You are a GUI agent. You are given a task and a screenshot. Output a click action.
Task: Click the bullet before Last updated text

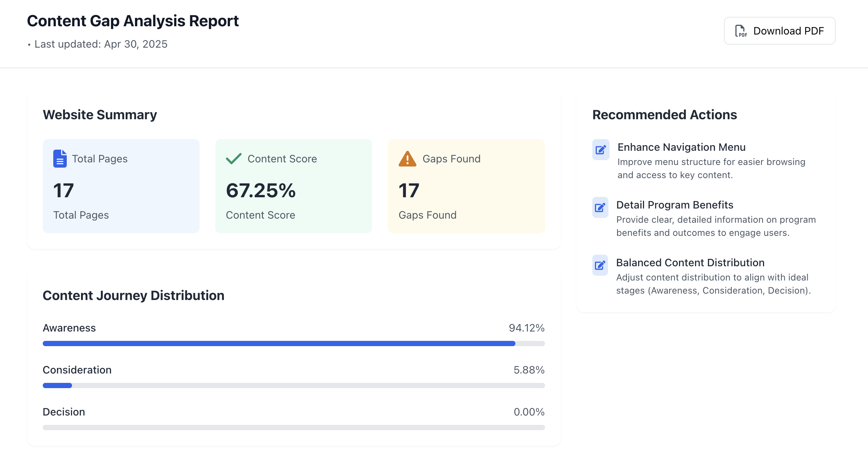click(x=30, y=44)
